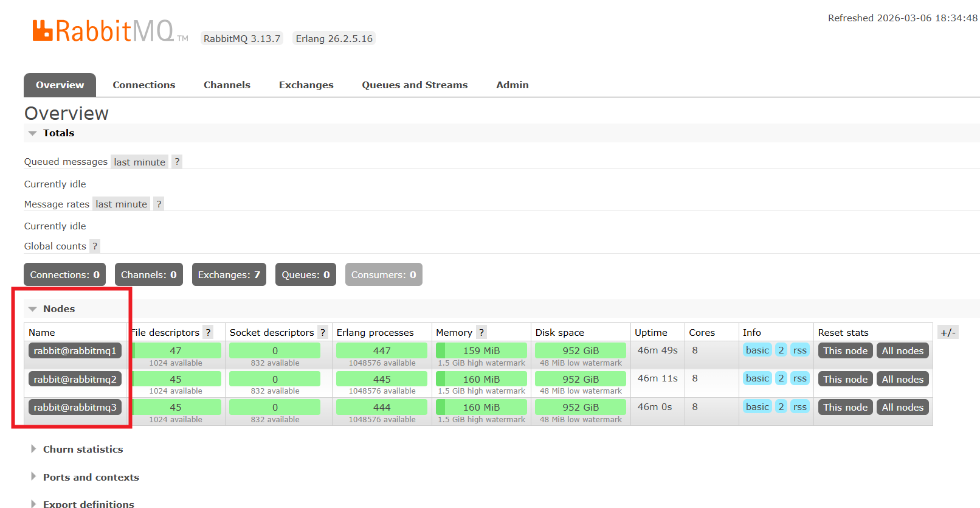Reset stats on All nodes in rabbitmq2 row
This screenshot has height=508, width=980.
pyautogui.click(x=903, y=379)
